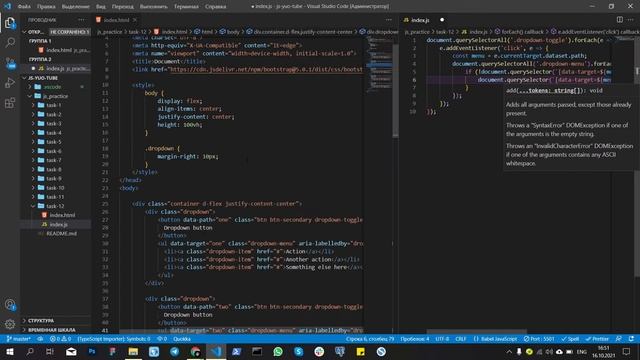Screen dimensions: 640x360
Task: Expand the task-5 folder
Action: tap(56, 142)
